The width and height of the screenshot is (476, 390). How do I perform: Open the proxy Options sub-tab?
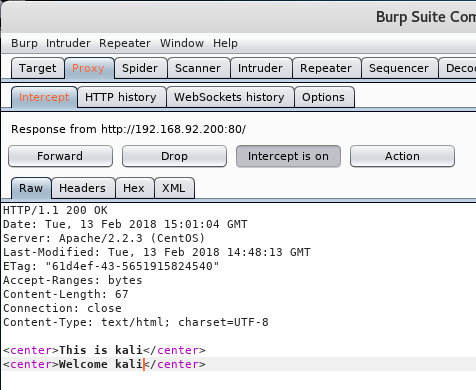[323, 97]
